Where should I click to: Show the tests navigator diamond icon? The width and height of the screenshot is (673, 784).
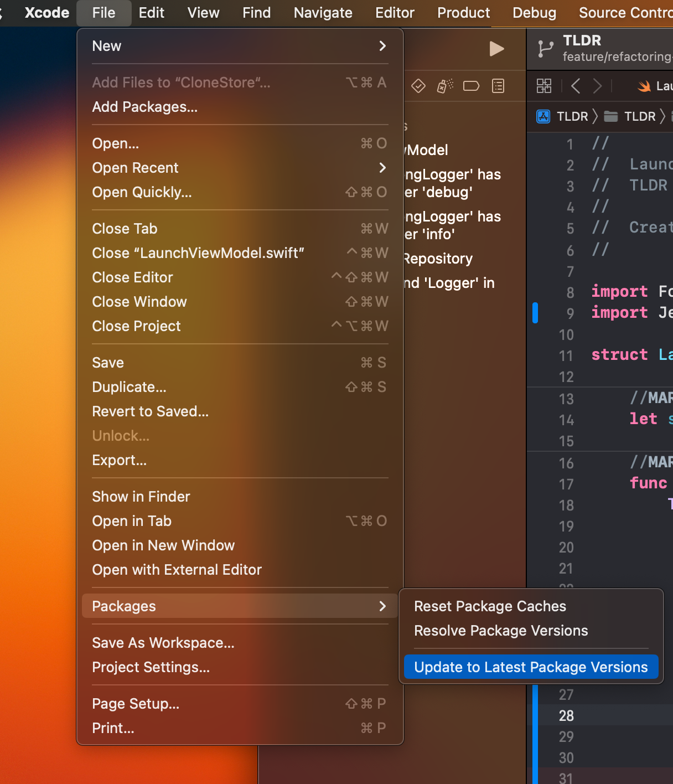point(418,86)
